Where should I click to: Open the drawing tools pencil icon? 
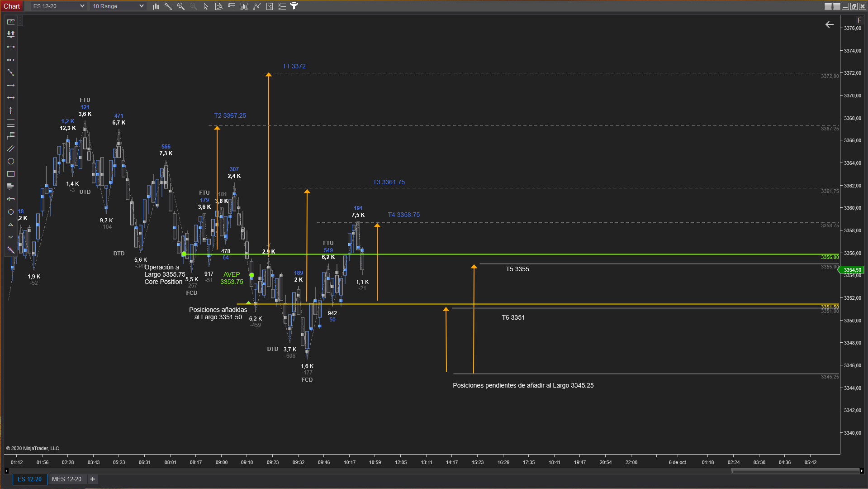pyautogui.click(x=168, y=6)
